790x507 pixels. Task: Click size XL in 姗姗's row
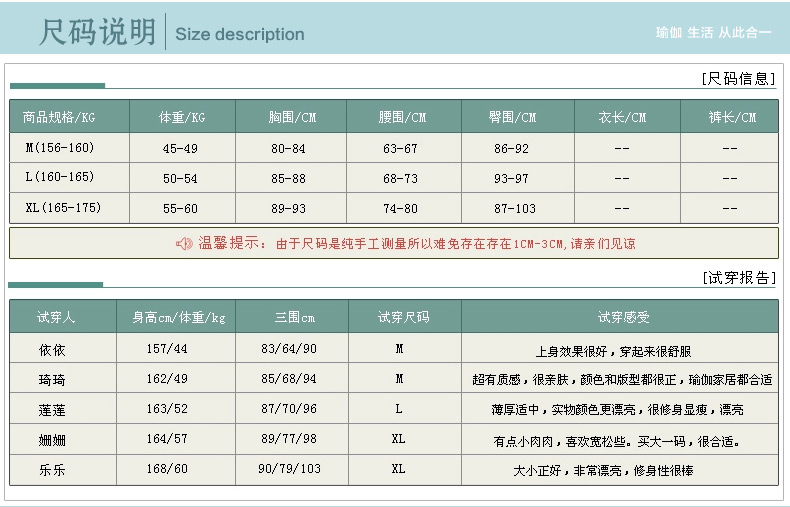pos(398,439)
